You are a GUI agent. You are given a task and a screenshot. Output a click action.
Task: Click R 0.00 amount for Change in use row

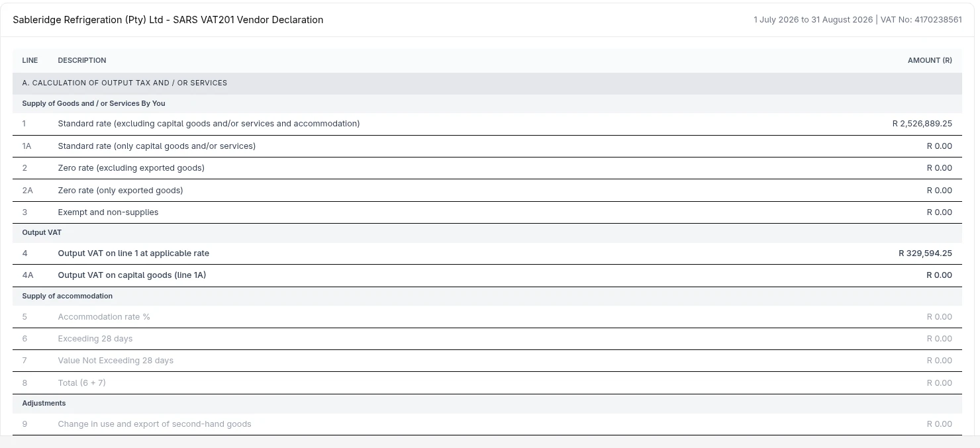pos(940,424)
